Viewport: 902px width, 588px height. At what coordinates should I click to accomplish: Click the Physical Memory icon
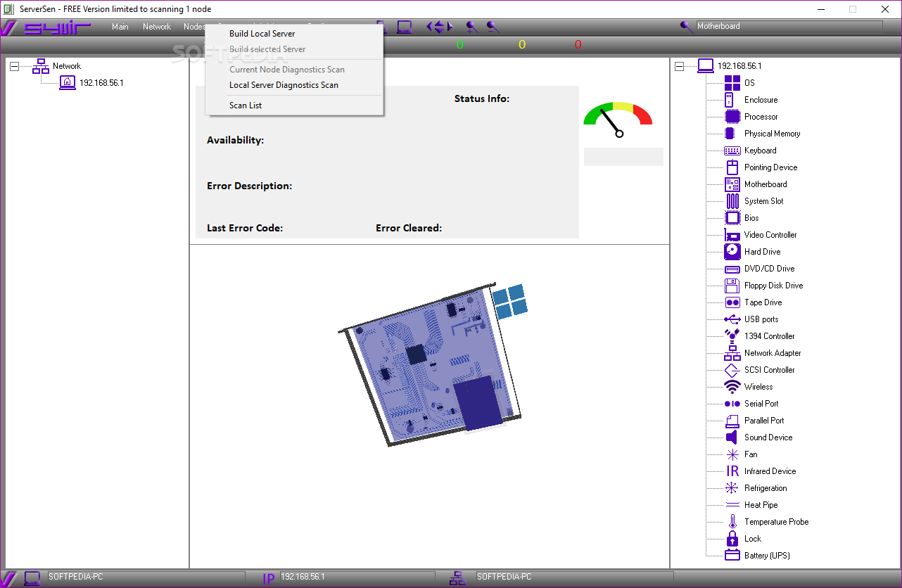click(x=730, y=134)
